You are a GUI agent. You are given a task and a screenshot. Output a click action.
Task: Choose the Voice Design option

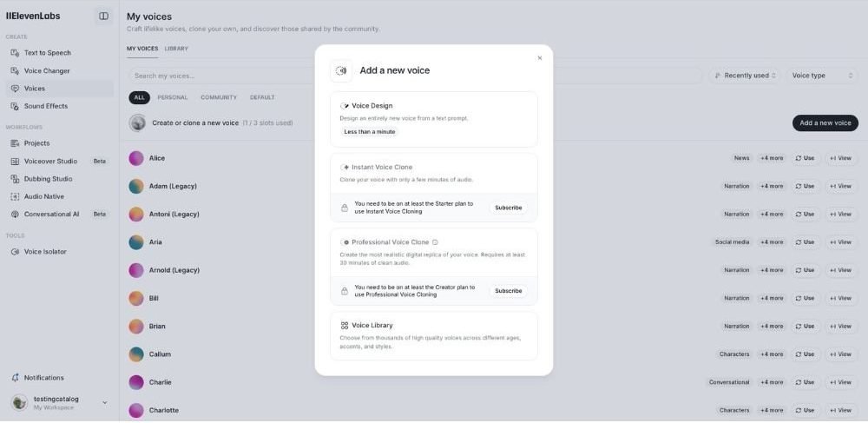pyautogui.click(x=433, y=119)
